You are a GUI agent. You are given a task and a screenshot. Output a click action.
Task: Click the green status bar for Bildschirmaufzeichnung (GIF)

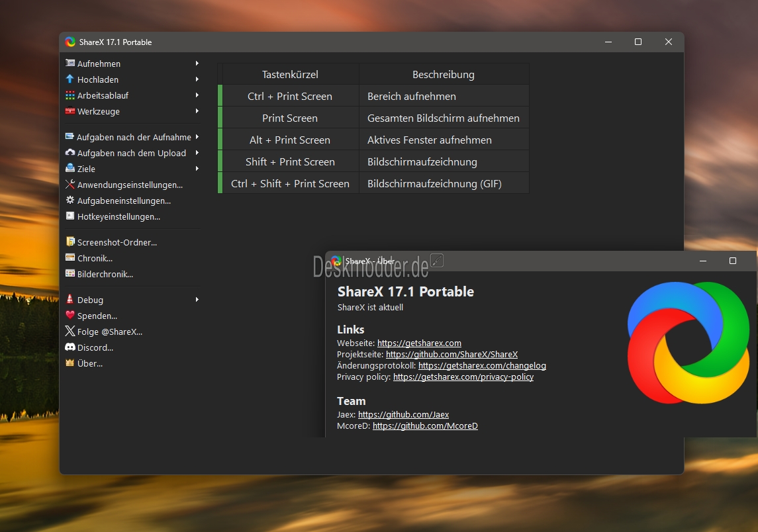pos(220,183)
